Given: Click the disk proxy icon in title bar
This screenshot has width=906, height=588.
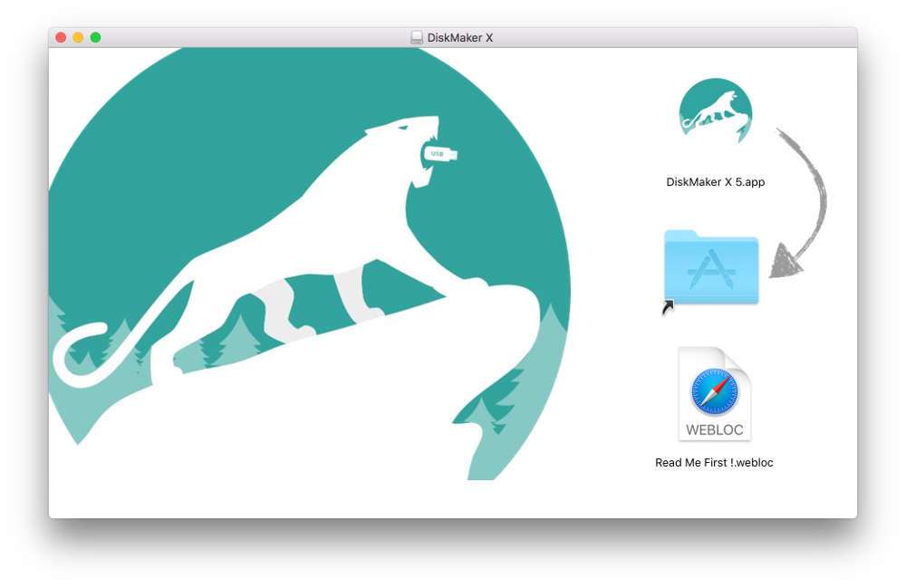Looking at the screenshot, I should tap(417, 37).
